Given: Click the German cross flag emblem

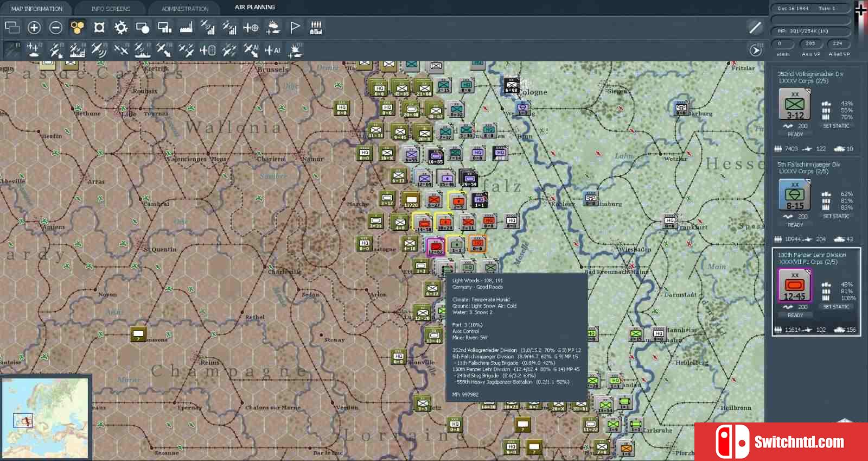Looking at the screenshot, I should tap(861, 11).
